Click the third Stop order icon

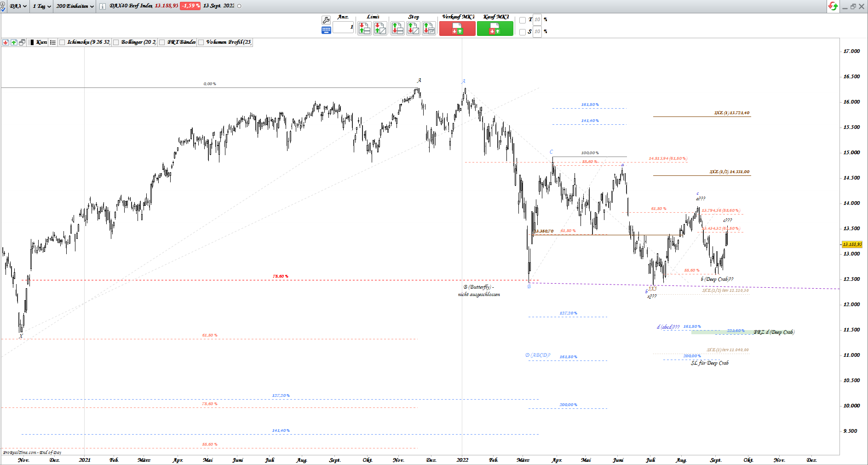click(429, 29)
